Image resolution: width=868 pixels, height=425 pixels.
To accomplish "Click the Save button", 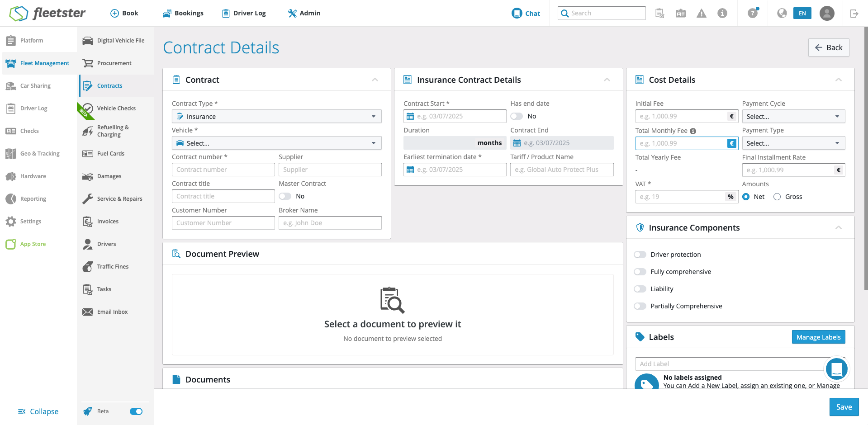I will tap(844, 407).
